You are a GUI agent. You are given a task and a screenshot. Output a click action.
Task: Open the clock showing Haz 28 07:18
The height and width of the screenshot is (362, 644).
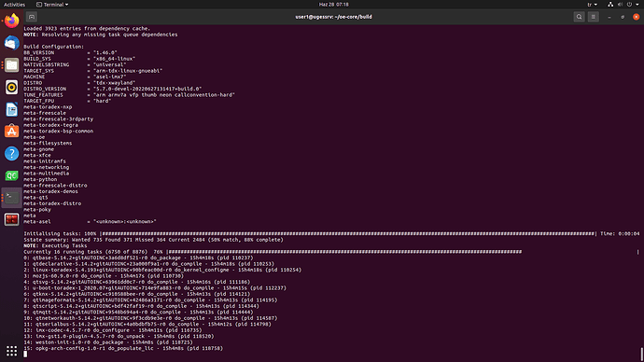[x=333, y=5]
